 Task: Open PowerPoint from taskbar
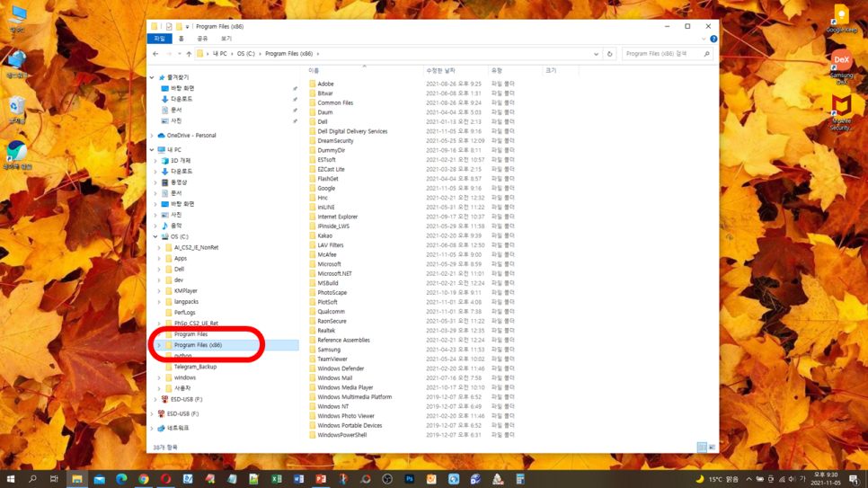coord(321,479)
